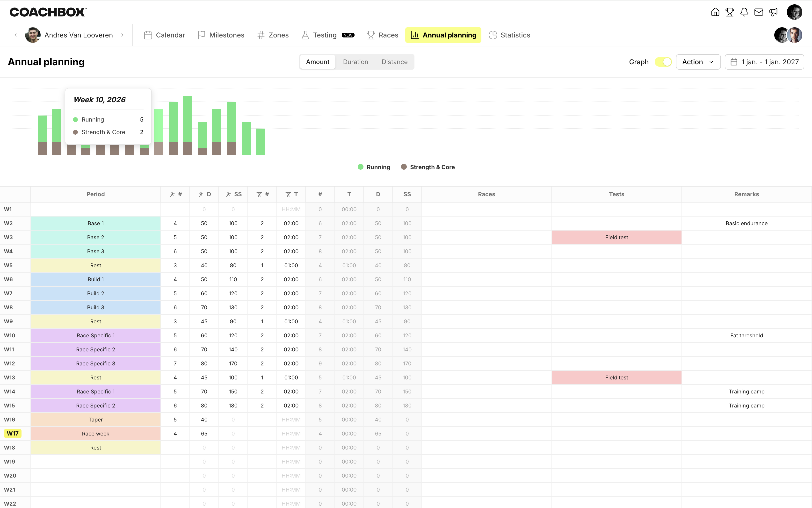This screenshot has width=812, height=508.
Task: Click the W3 Field test cell
Action: pyautogui.click(x=616, y=237)
